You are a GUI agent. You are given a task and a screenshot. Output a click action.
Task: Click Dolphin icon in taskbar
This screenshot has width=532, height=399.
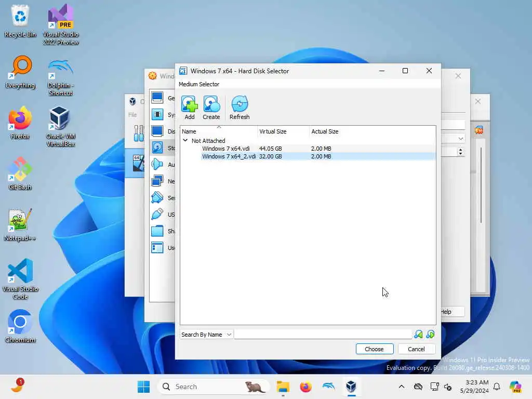[328, 387]
